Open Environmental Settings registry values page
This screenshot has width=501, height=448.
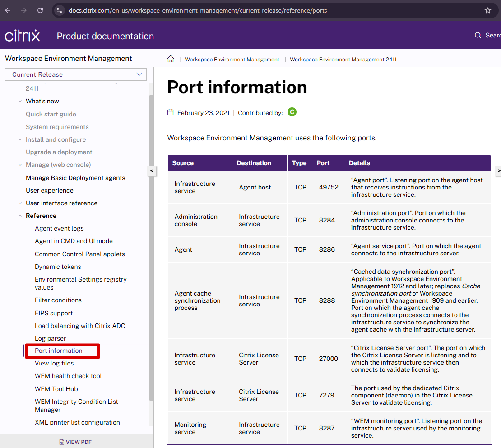click(x=80, y=283)
